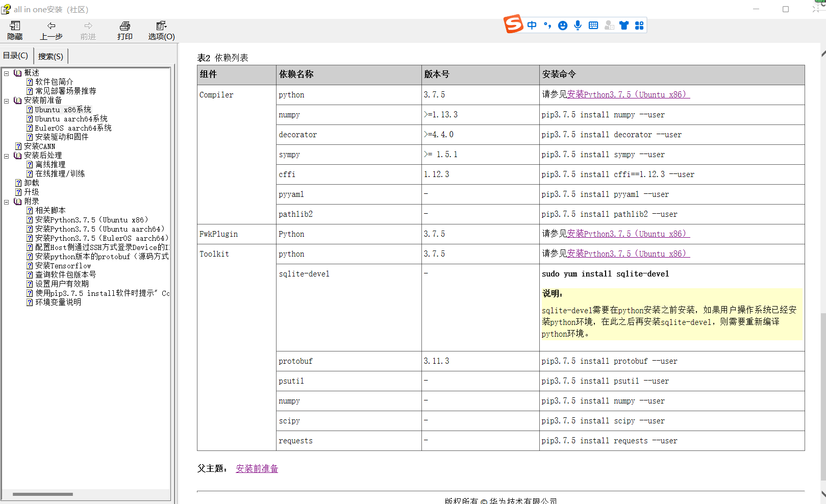Click the requests dependency cell
Image resolution: width=826 pixels, height=504 pixels.
click(349, 441)
